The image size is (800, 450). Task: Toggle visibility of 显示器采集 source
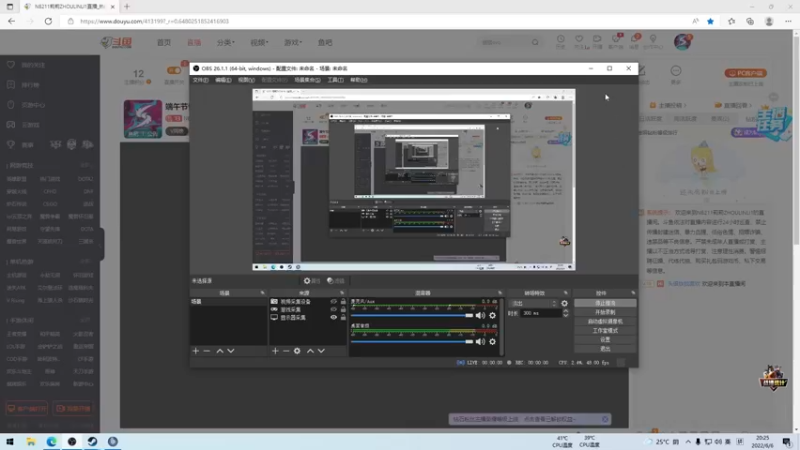point(334,317)
